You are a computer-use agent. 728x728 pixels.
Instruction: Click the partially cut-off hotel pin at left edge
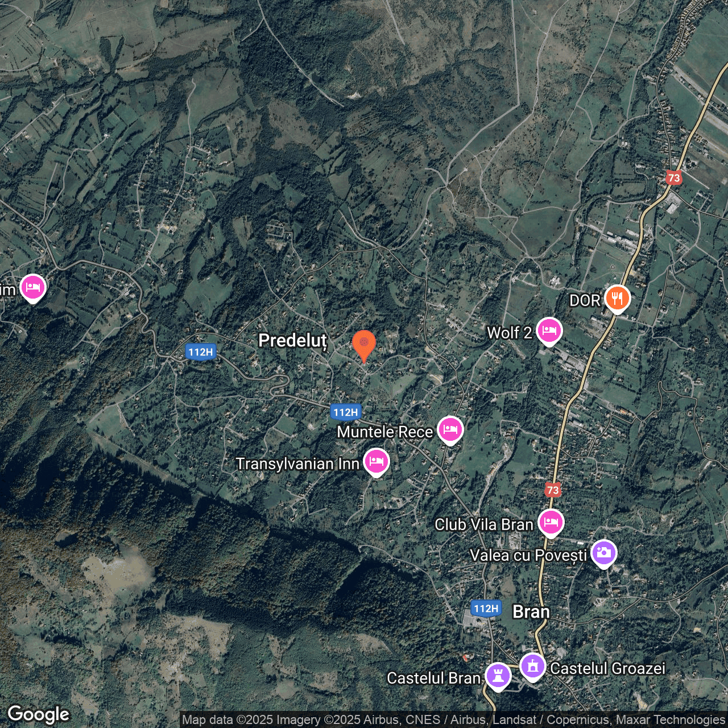[33, 288]
